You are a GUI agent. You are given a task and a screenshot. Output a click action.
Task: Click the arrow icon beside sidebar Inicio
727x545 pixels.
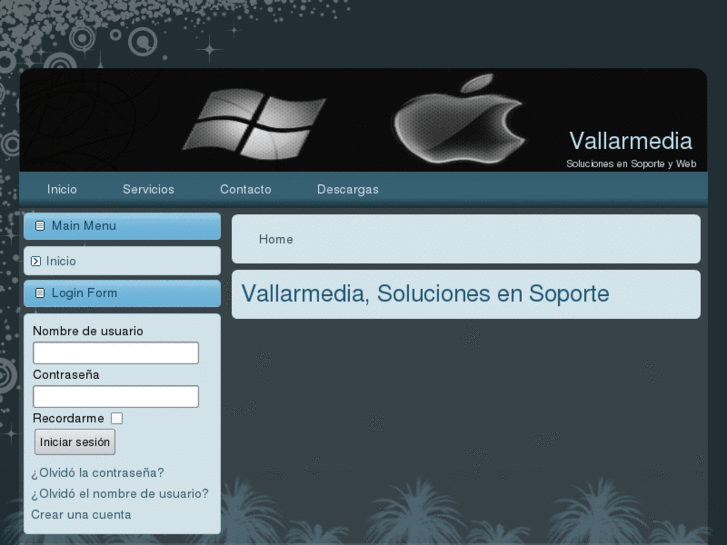coord(36,261)
